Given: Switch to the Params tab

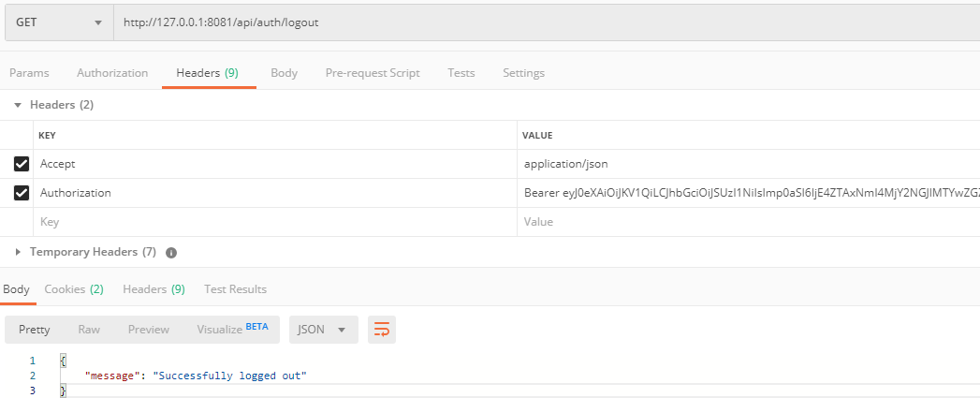Looking at the screenshot, I should coord(29,73).
